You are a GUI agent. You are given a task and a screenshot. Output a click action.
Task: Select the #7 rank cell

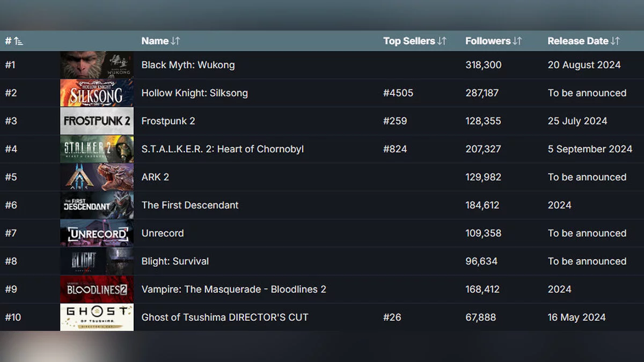11,233
